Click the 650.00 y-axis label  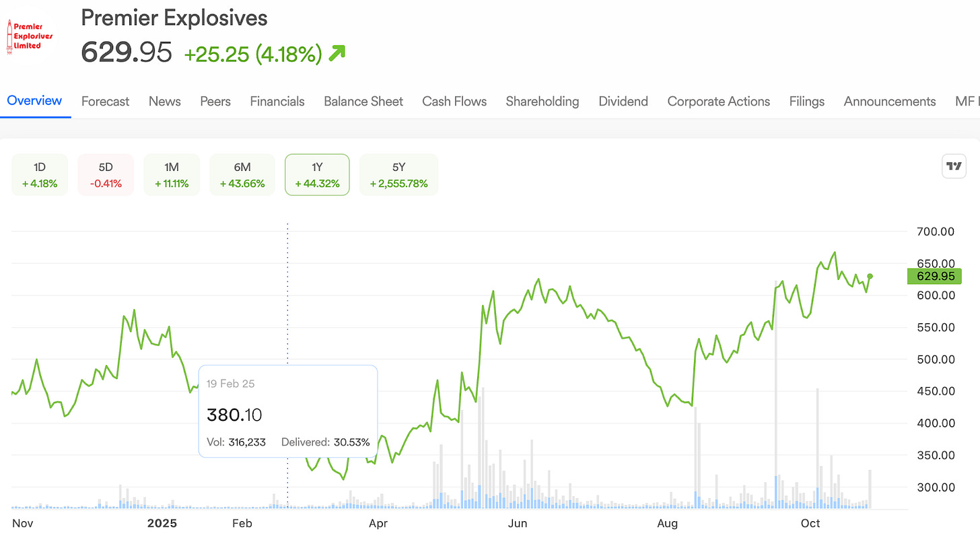(936, 263)
